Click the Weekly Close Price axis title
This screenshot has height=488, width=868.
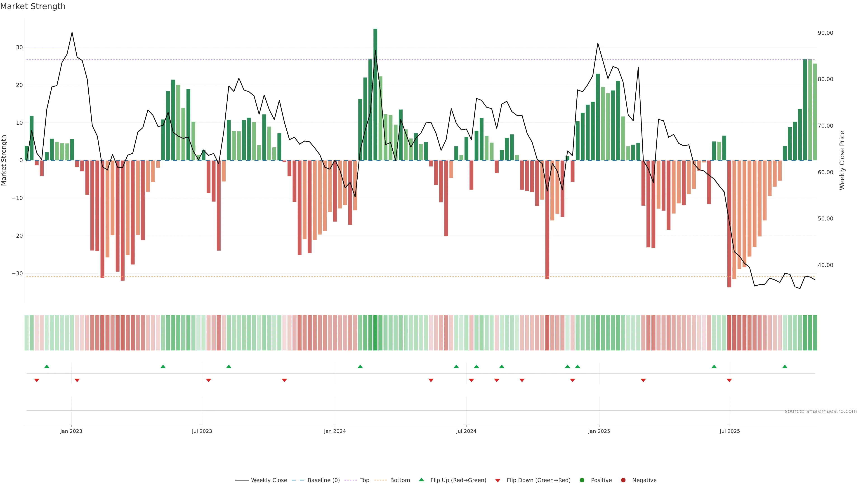(x=842, y=160)
